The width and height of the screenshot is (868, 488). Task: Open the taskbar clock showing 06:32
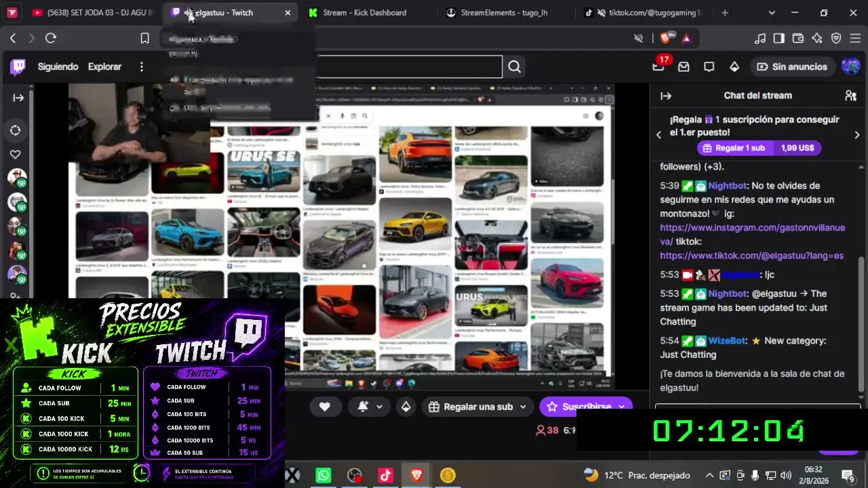pos(814,475)
